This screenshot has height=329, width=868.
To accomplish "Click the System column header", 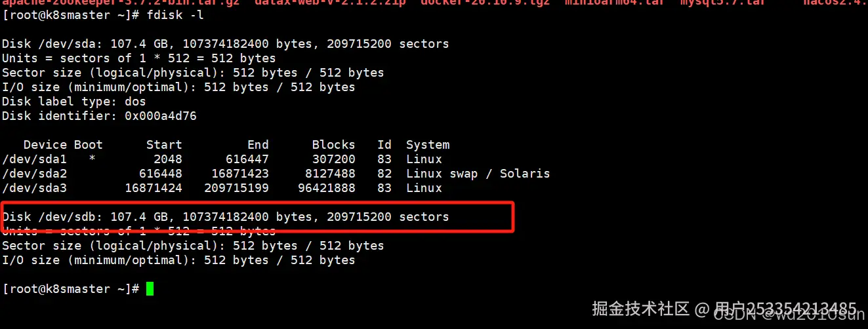I will coord(428,145).
